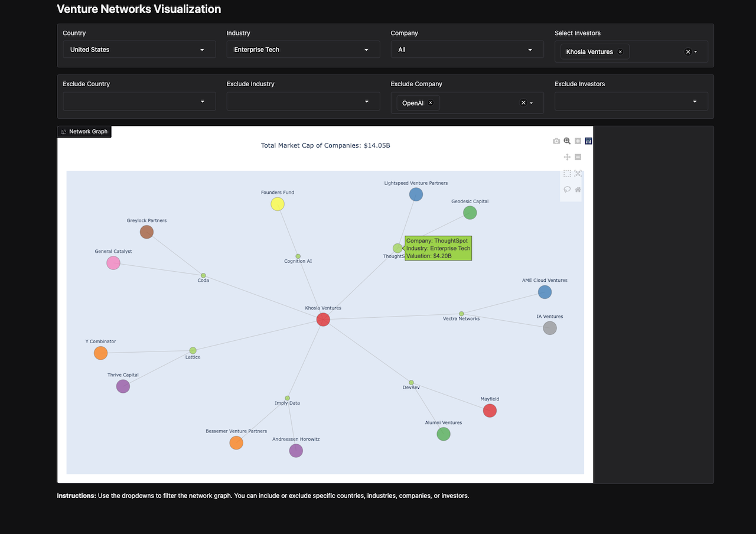Image resolution: width=756 pixels, height=534 pixels.
Task: Download plot as PNG with camera icon
Action: click(556, 141)
